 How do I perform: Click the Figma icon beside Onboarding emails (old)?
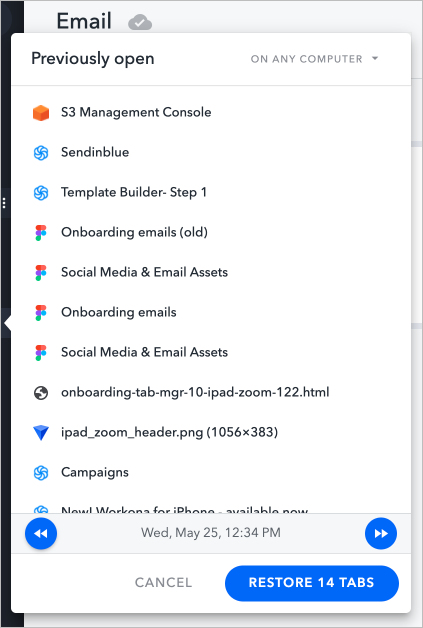tap(41, 233)
